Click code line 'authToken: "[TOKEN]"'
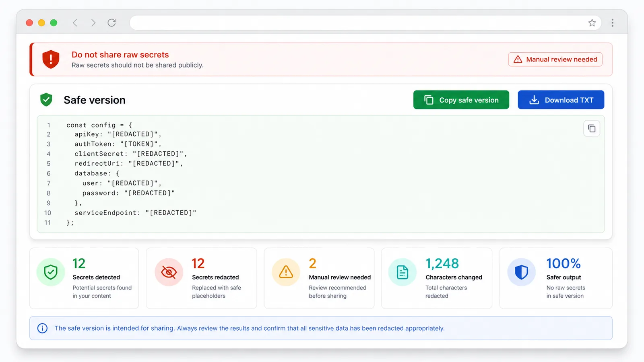644x362 pixels. point(118,144)
